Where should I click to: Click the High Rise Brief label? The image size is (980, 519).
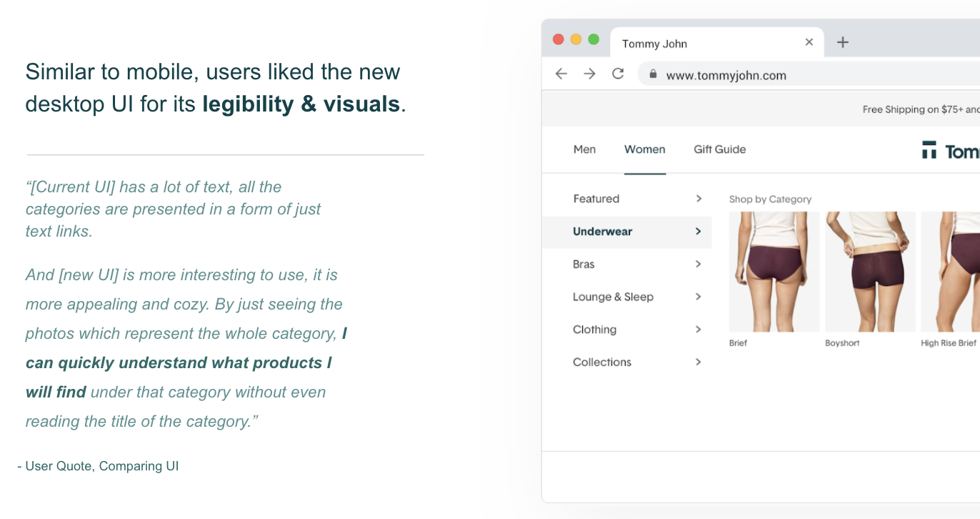click(x=949, y=343)
